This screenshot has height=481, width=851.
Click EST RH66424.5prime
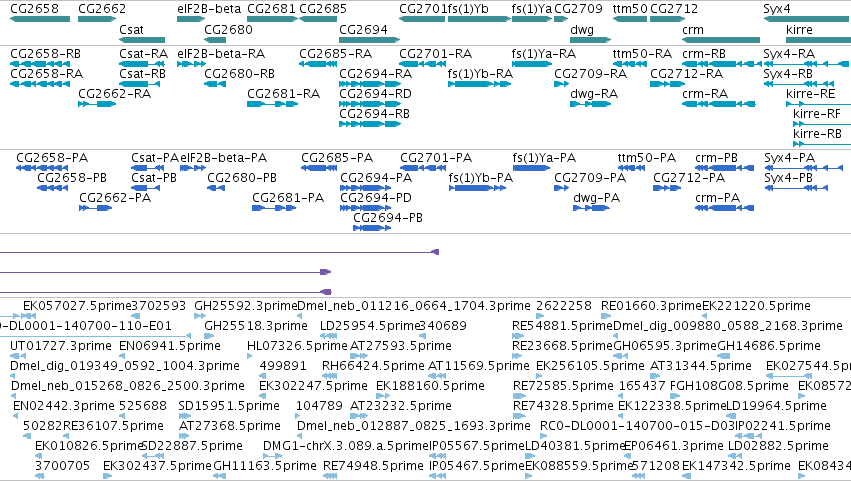tap(373, 366)
